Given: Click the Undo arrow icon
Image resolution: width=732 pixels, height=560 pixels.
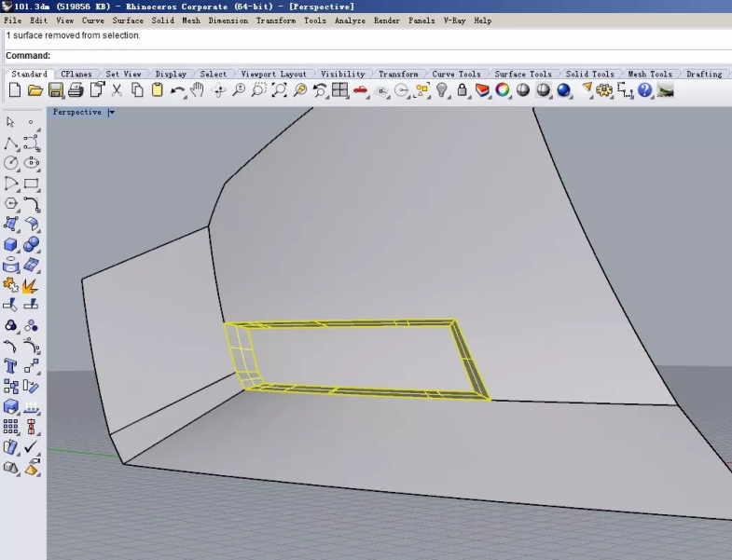Looking at the screenshot, I should pos(177,90).
